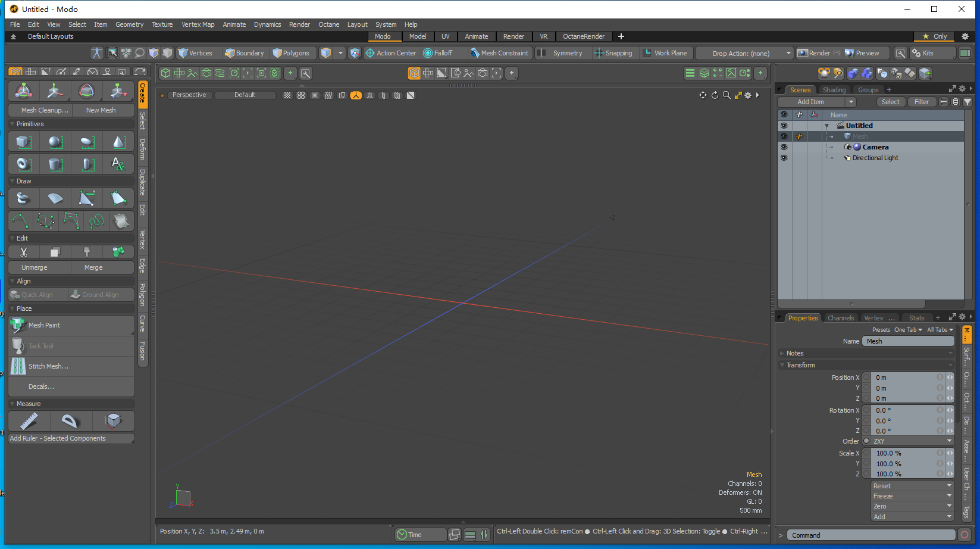Select the Torus primitive tool

23,164
